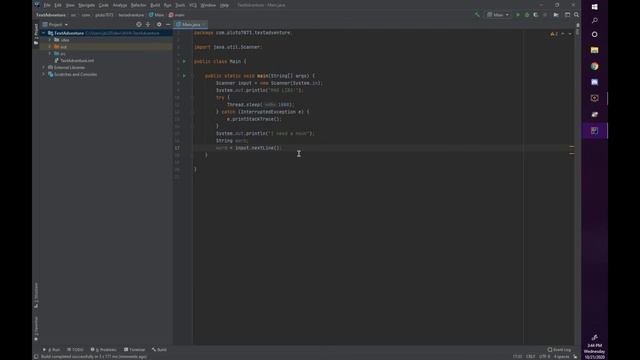The width and height of the screenshot is (640, 360).
Task: Open the Navigate menu
Action: click(x=87, y=5)
